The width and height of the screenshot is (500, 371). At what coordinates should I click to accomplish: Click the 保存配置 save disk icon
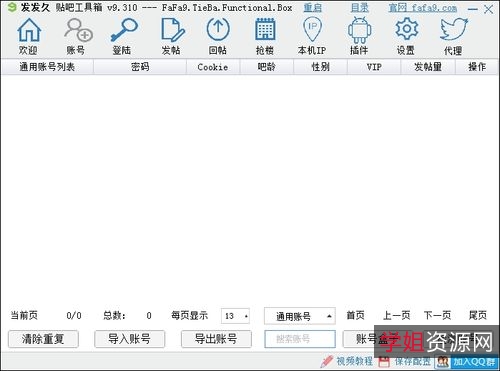384,361
